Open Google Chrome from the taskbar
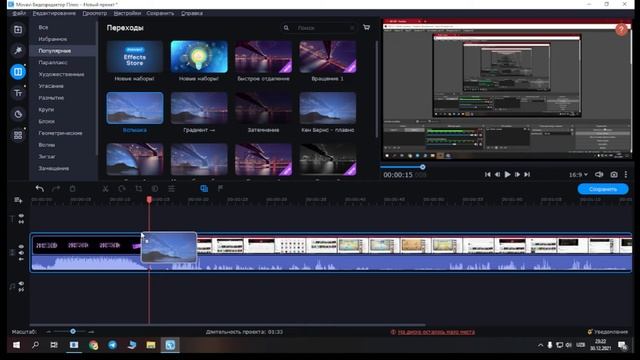 pyautogui.click(x=93, y=345)
